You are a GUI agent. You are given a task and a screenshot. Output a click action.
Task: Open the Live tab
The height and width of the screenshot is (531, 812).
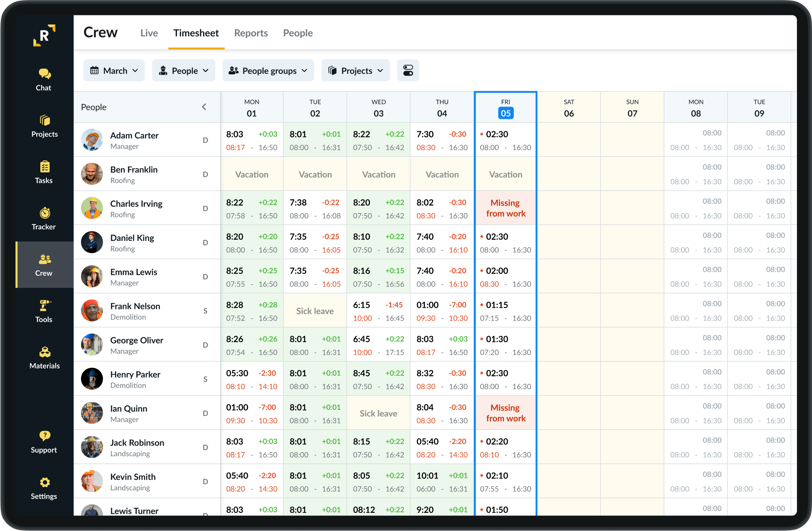149,33
